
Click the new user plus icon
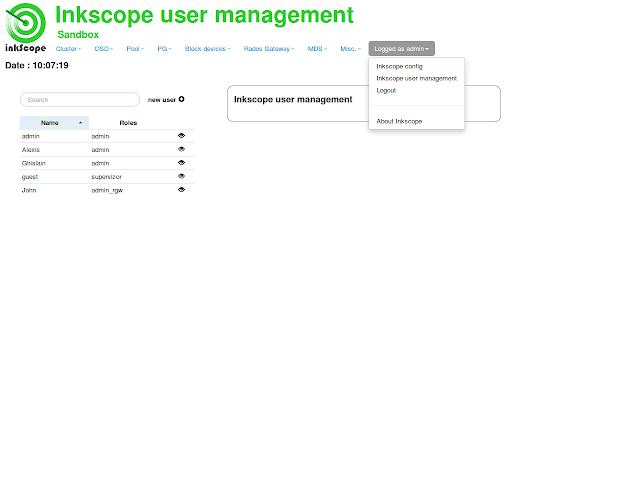point(182,99)
